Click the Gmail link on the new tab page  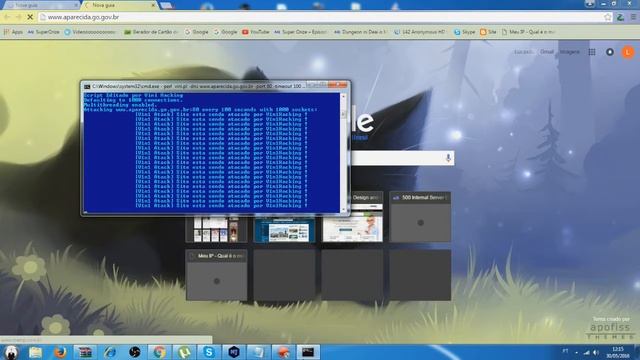pos(547,52)
